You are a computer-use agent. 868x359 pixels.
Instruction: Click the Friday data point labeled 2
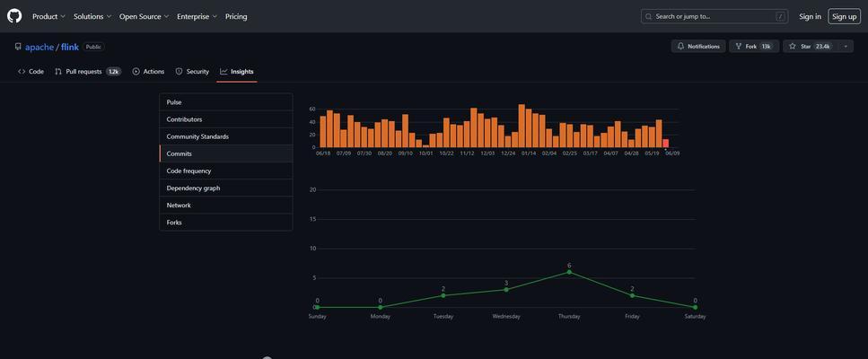click(632, 295)
